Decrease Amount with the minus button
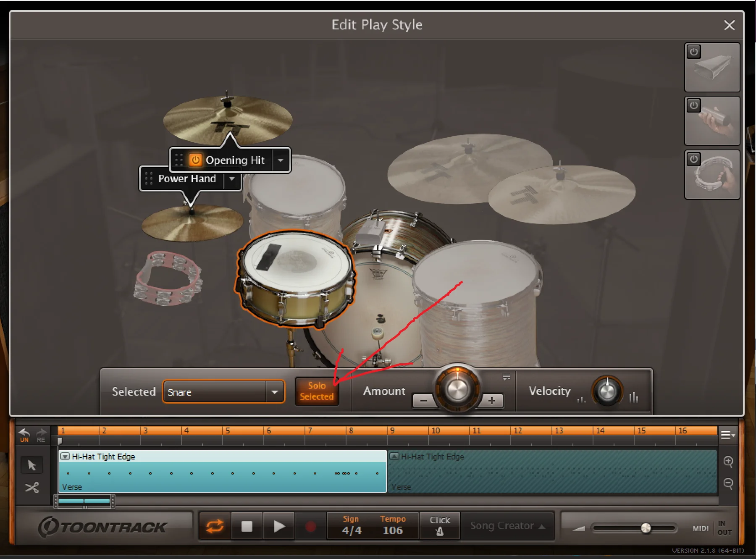This screenshot has height=559, width=756. [423, 400]
